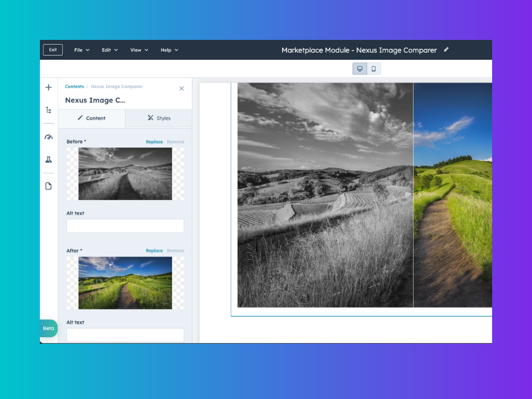This screenshot has width=532, height=399.
Task: Open the site tree structure icon
Action: coord(49,110)
